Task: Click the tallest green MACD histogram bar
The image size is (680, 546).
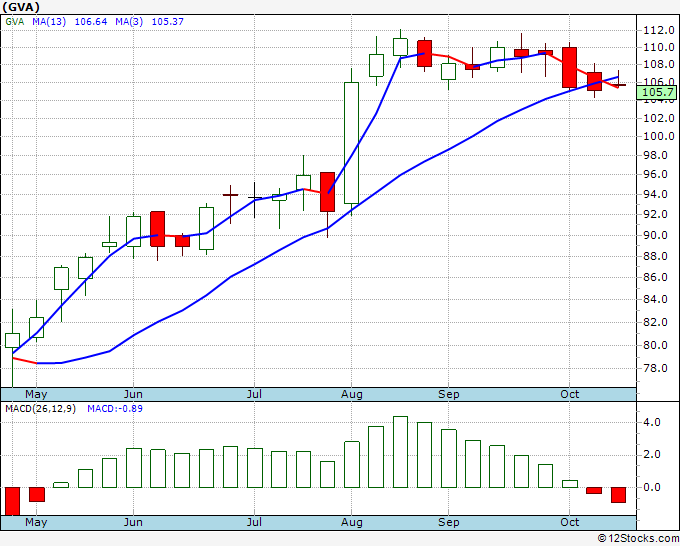Action: coord(400,452)
